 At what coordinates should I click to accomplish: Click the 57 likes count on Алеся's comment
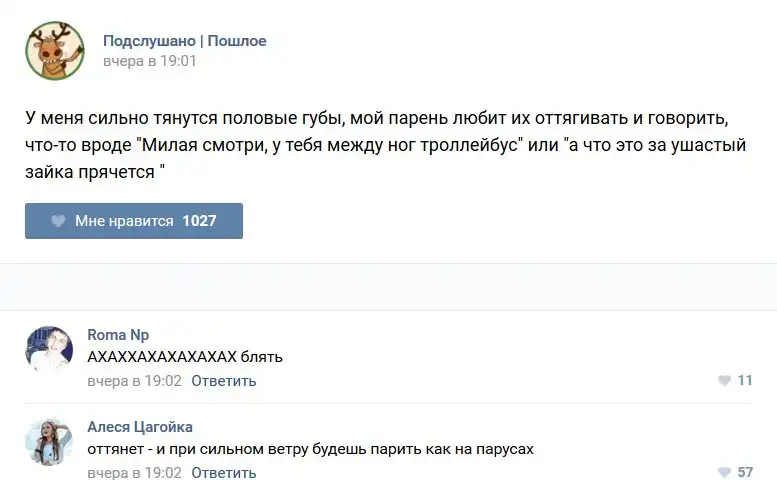coord(745,473)
